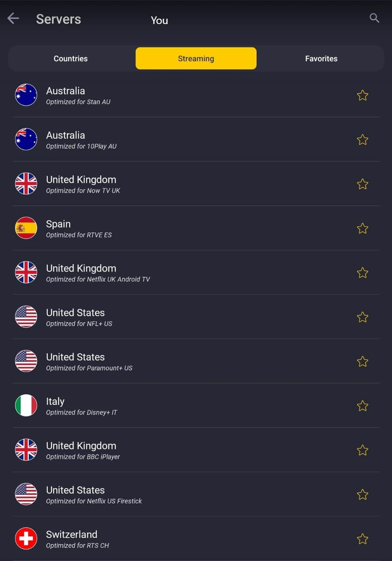Select United Kingdom BBC iPlayer entry
Screen dimensions: 392x561
tap(196, 450)
